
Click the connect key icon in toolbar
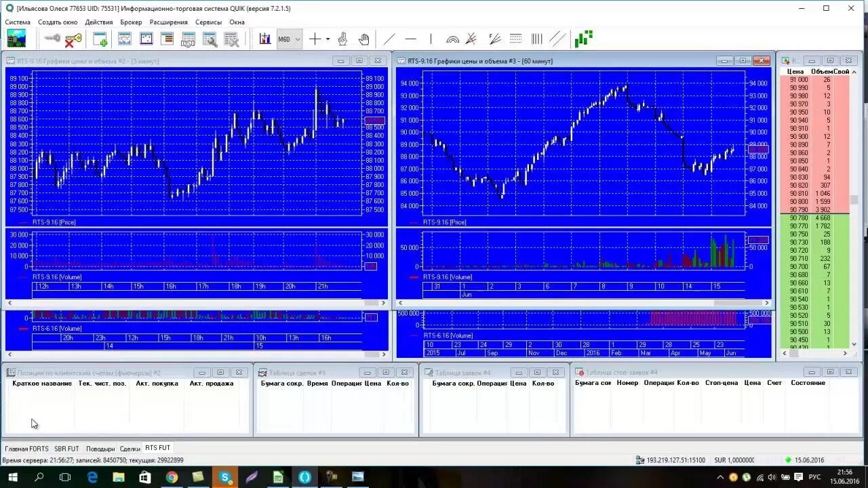(52, 39)
